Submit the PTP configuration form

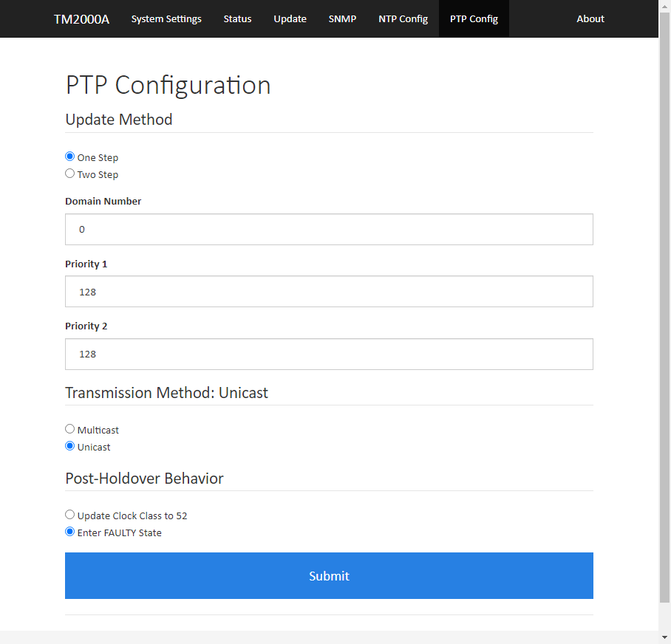coord(329,575)
